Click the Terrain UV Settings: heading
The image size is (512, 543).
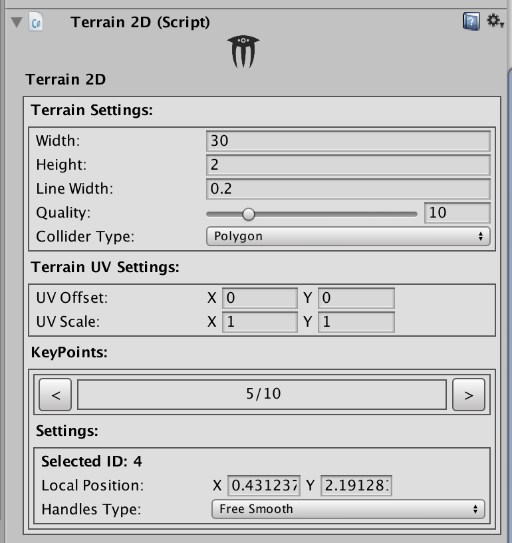click(x=105, y=267)
